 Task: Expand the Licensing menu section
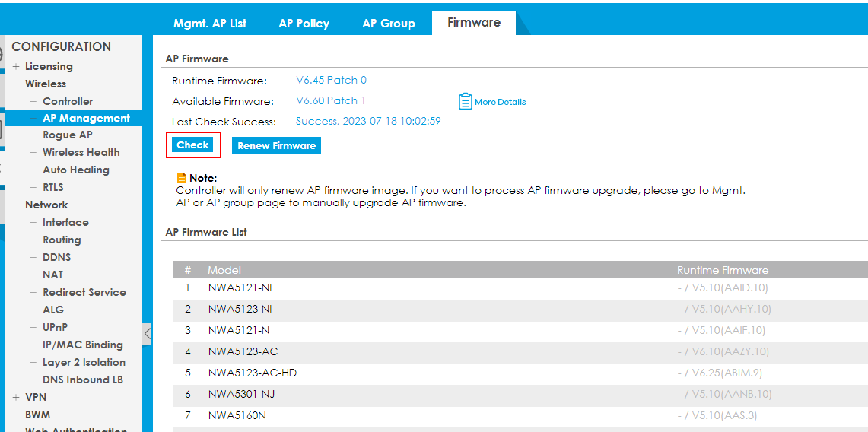(x=16, y=67)
